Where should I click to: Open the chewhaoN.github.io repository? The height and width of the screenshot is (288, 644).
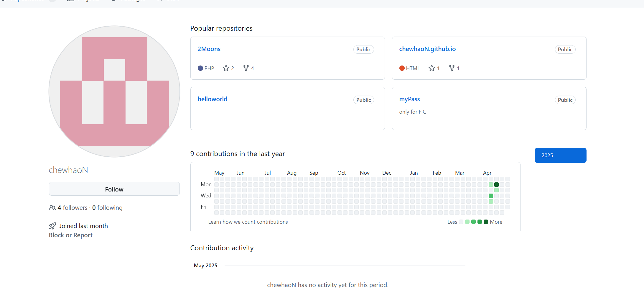[427, 49]
